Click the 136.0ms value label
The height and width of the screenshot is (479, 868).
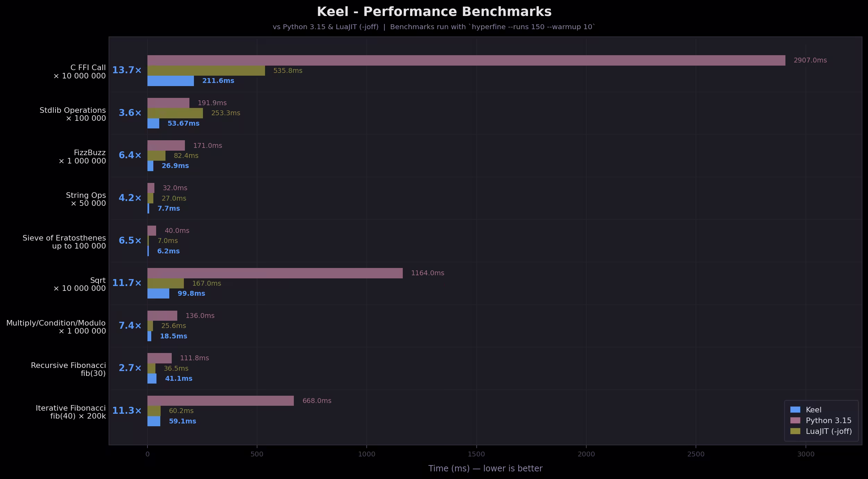coord(200,316)
